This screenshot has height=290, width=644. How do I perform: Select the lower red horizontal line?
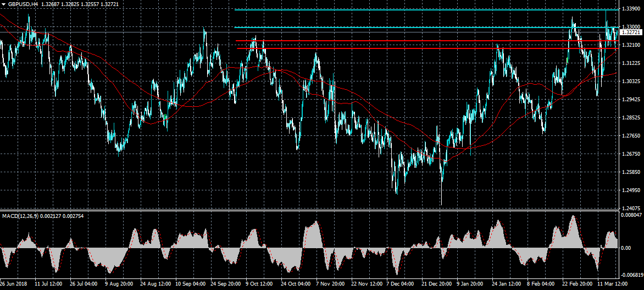pos(385,48)
